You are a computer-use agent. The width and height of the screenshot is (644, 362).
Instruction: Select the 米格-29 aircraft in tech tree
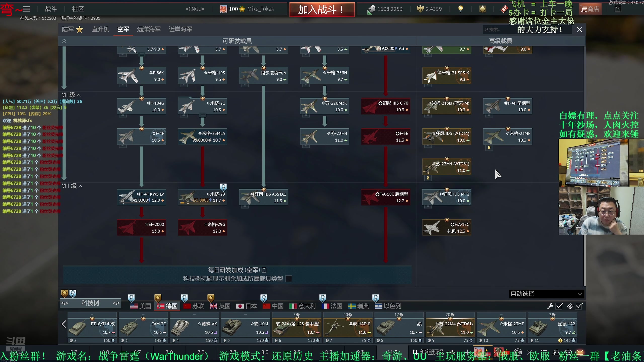click(203, 197)
